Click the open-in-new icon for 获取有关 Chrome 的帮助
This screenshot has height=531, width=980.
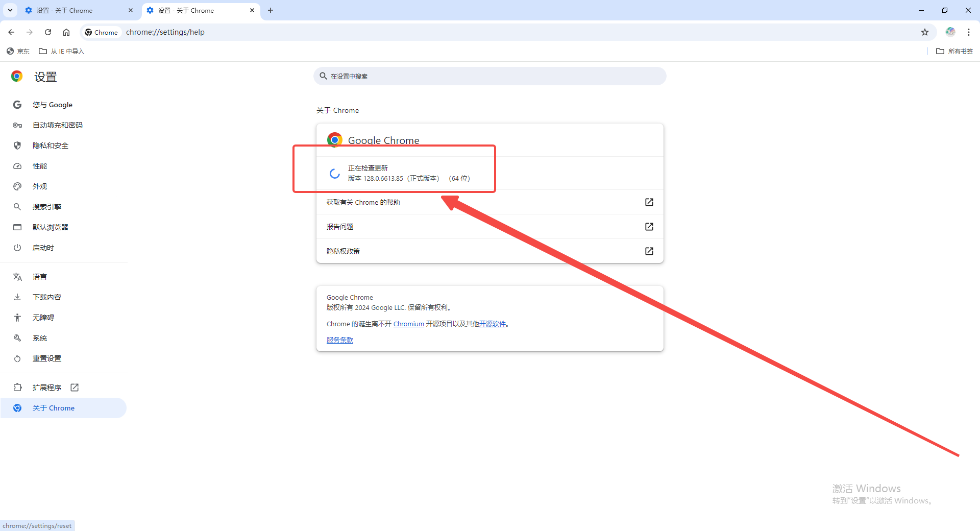(x=649, y=202)
